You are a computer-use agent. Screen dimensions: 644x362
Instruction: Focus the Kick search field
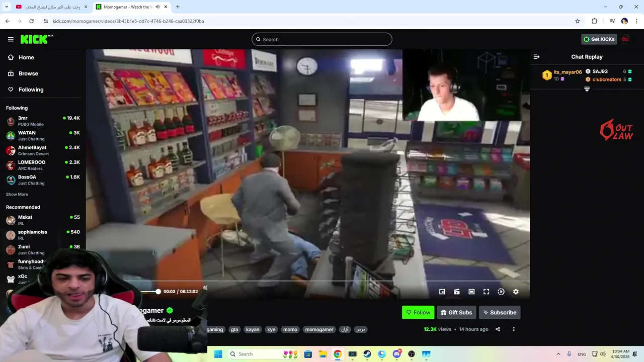click(322, 39)
